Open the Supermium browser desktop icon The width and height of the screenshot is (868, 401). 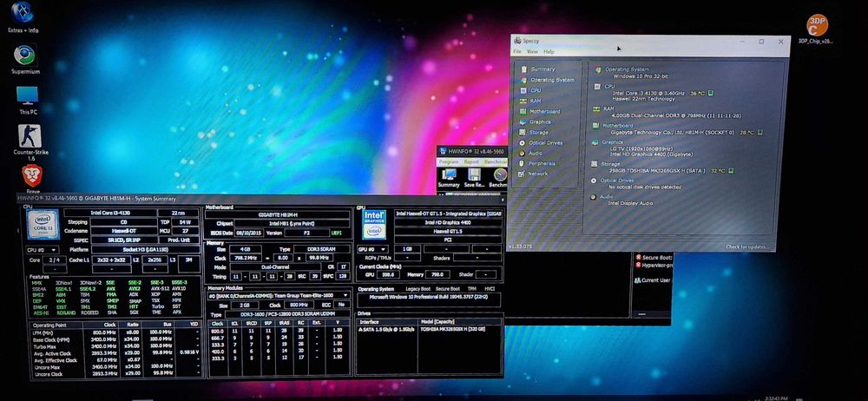pyautogui.click(x=25, y=59)
